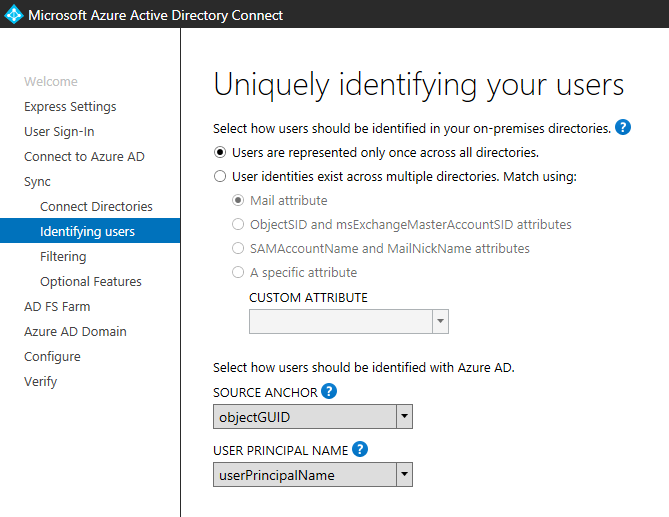The image size is (669, 517).
Task: Click the 'USER PRINCIPAL NAME' label
Action: tap(281, 450)
